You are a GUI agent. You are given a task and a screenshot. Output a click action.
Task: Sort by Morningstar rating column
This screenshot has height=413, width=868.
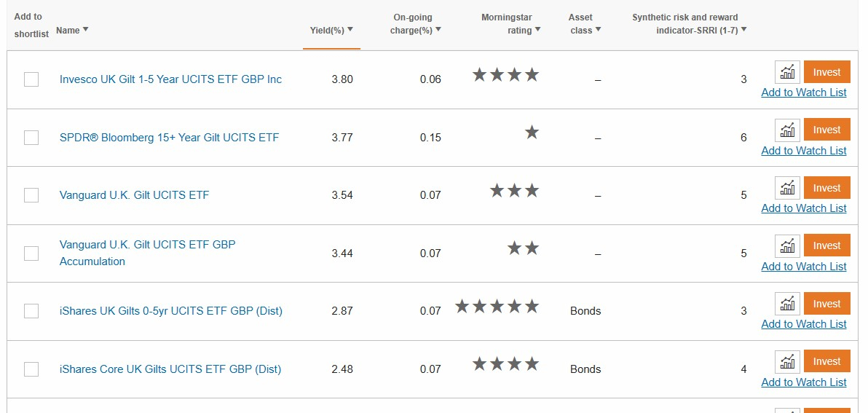click(x=511, y=23)
